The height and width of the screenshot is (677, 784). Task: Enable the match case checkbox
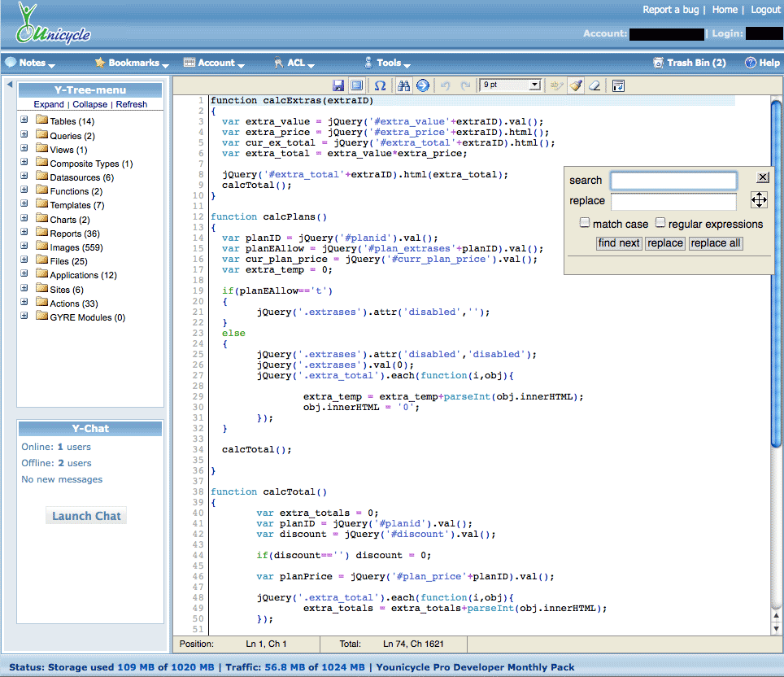585,223
